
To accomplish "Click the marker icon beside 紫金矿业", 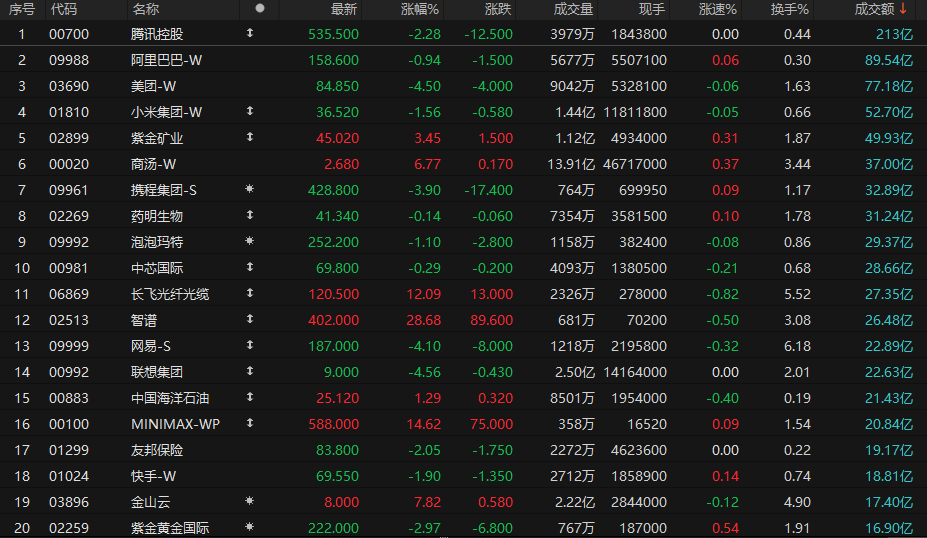I will click(250, 137).
